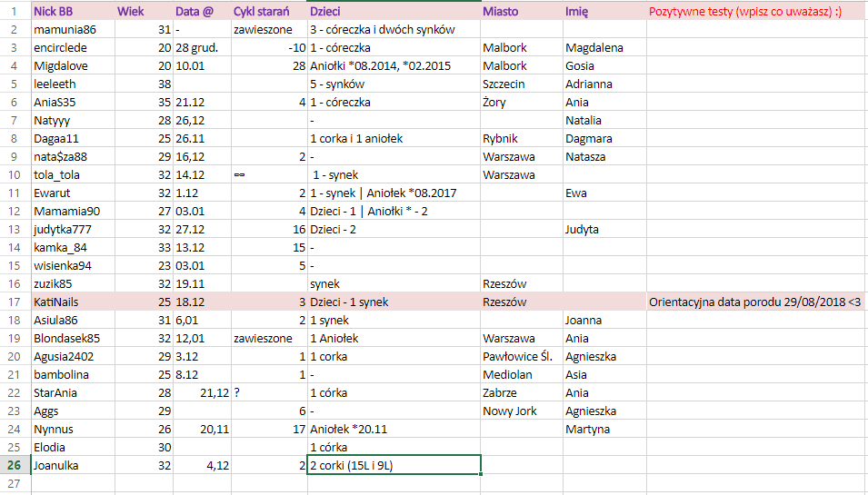868x495 pixels.
Task: Click the 'Pozytywne testy' header cell
Action: point(756,12)
